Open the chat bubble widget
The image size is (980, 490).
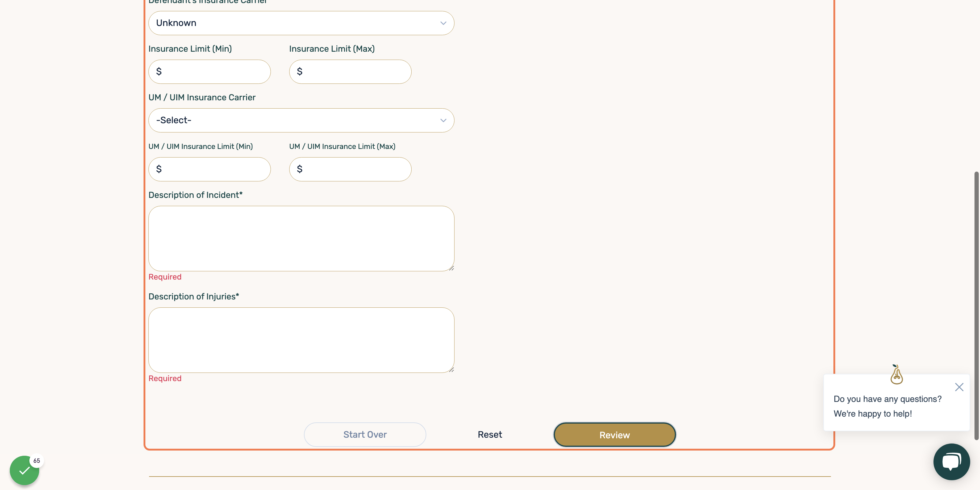pos(952,462)
